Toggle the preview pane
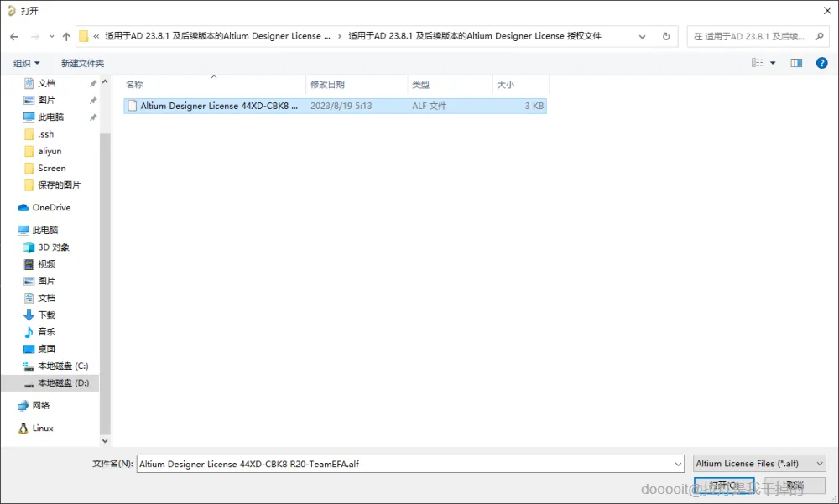The width and height of the screenshot is (839, 504). 796,63
